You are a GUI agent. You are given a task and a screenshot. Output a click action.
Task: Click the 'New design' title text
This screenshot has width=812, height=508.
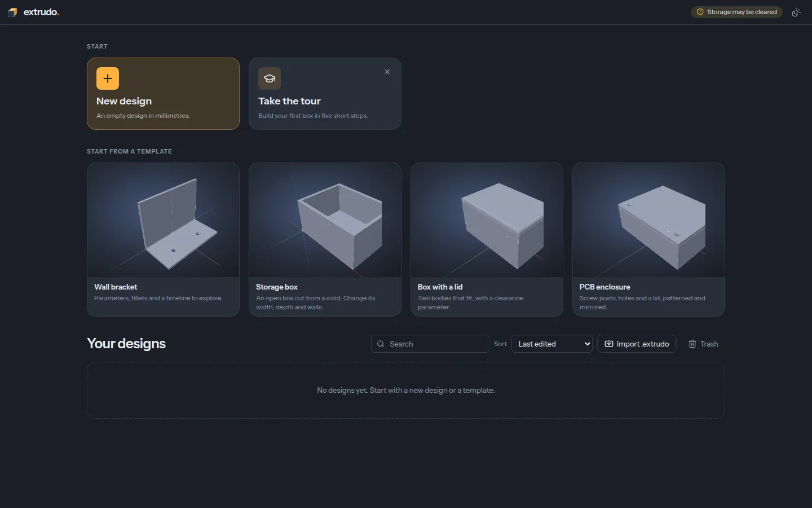pyautogui.click(x=124, y=101)
